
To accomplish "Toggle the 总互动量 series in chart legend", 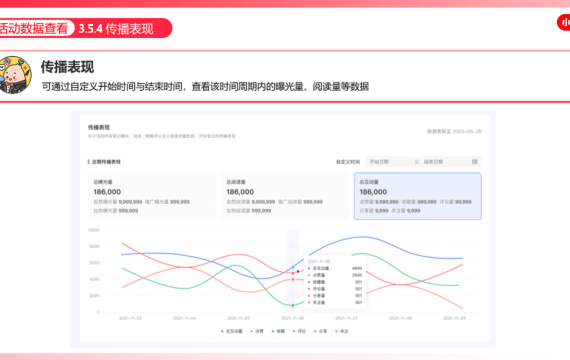I will 232,331.
